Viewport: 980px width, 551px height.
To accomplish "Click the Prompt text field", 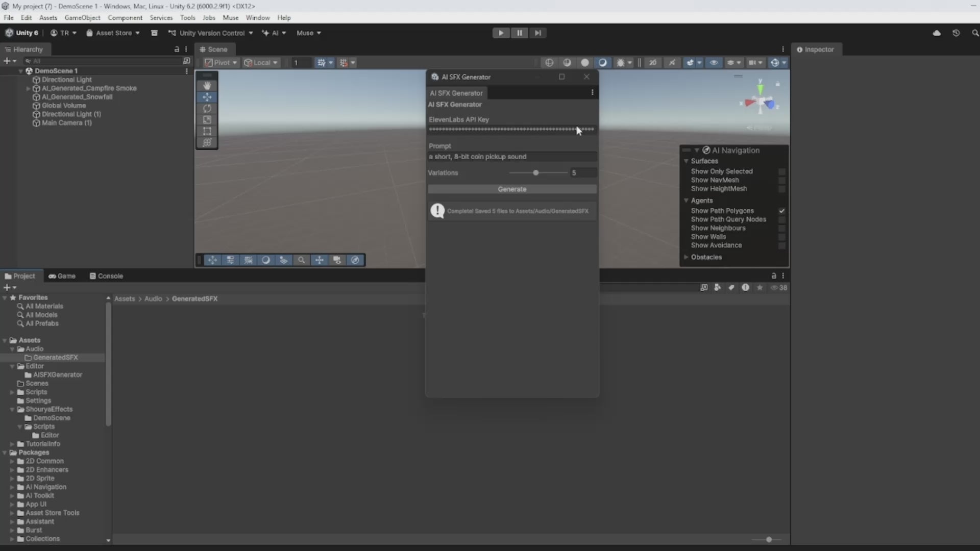I will [x=512, y=157].
